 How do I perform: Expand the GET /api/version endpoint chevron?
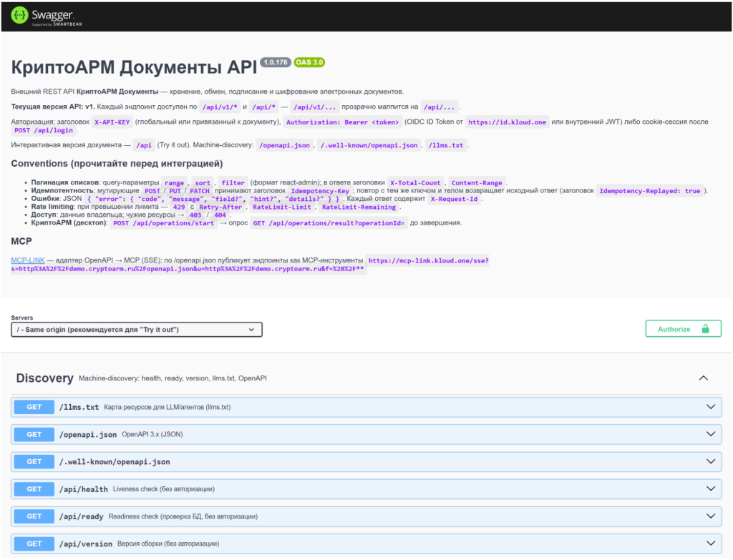711,543
